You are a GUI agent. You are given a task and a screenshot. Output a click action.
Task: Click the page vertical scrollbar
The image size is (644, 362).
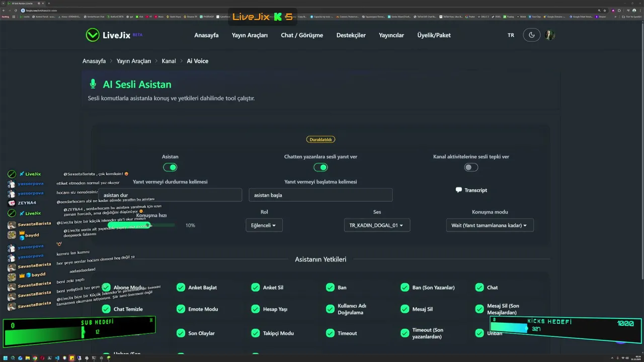click(x=641, y=151)
